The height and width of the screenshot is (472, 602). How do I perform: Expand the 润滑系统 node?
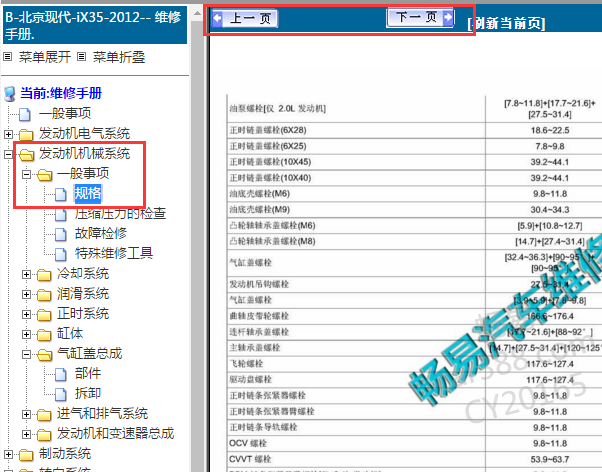[x=26, y=294]
